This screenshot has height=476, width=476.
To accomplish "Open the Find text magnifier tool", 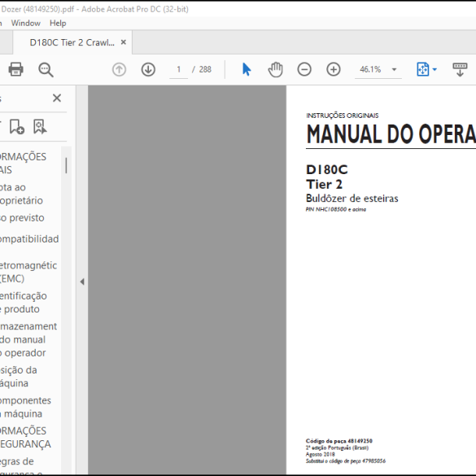I will click(x=46, y=69).
